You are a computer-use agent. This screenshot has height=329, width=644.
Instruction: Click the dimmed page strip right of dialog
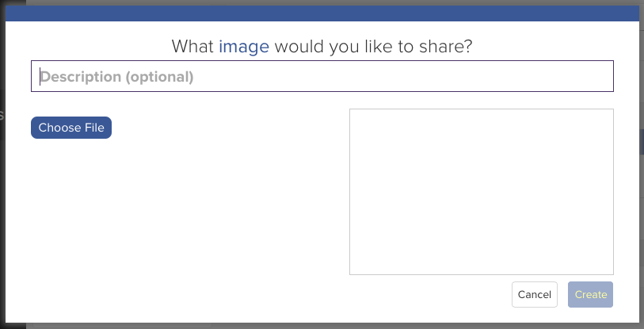click(642, 165)
